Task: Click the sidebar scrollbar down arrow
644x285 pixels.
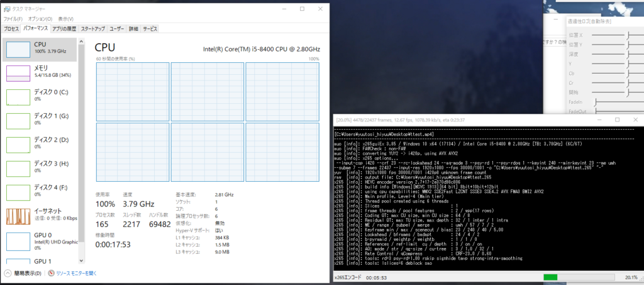Action: [81, 260]
